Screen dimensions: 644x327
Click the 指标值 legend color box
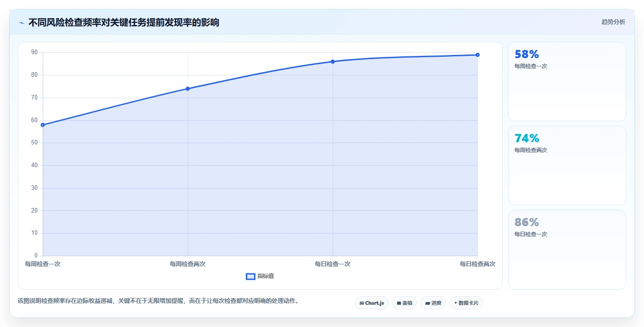coord(250,277)
